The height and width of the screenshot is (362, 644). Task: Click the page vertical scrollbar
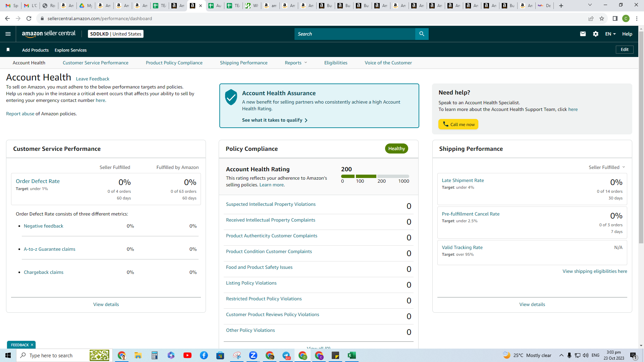tap(641, 137)
